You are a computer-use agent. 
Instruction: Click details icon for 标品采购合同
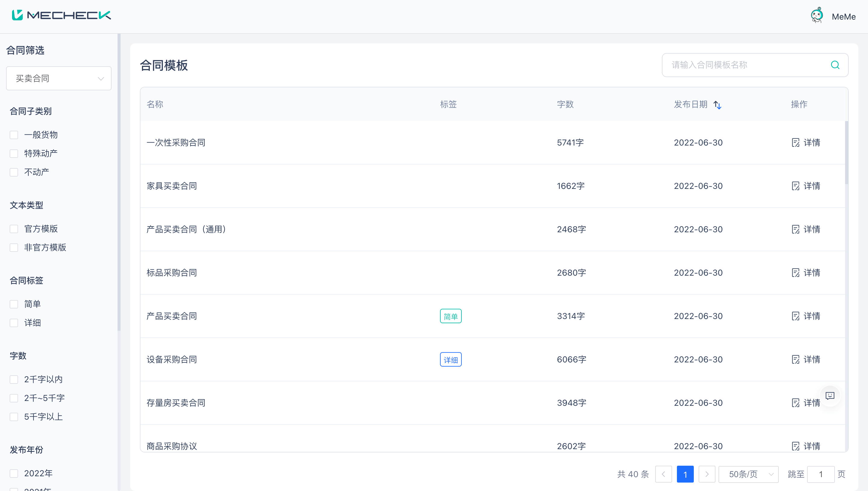(x=795, y=273)
